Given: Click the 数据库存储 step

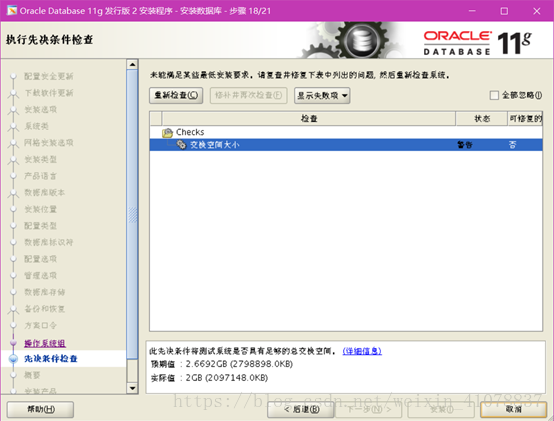Looking at the screenshot, I should click(x=45, y=292).
